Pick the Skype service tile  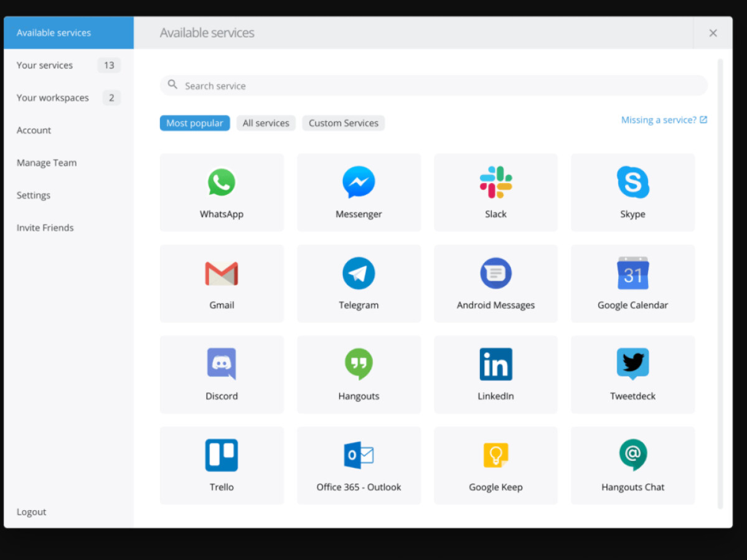click(632, 192)
